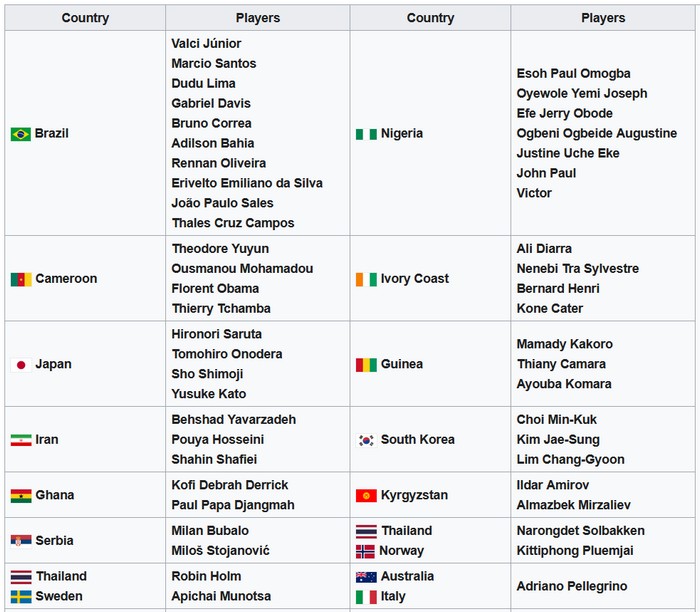
Task: Click the Norway flag icon
Action: pyautogui.click(x=365, y=551)
